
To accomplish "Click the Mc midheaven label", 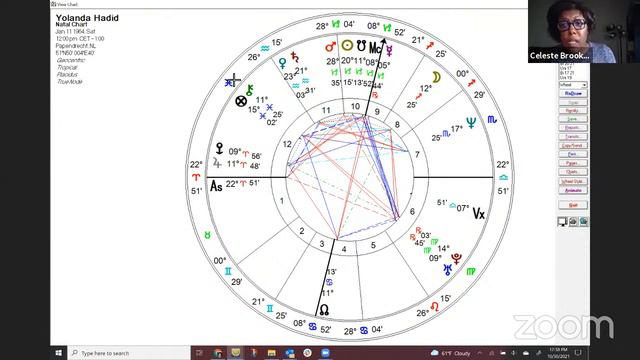I will pyautogui.click(x=375, y=48).
